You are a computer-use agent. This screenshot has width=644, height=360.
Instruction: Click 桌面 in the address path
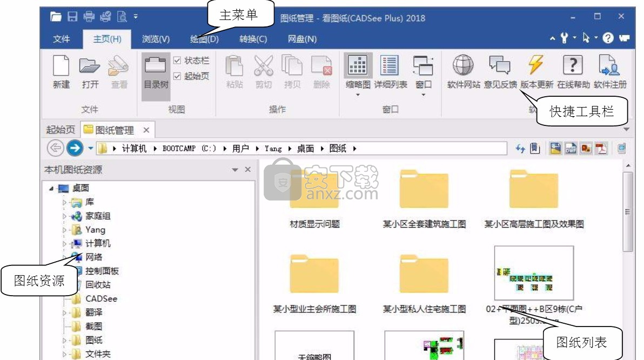pyautogui.click(x=305, y=148)
